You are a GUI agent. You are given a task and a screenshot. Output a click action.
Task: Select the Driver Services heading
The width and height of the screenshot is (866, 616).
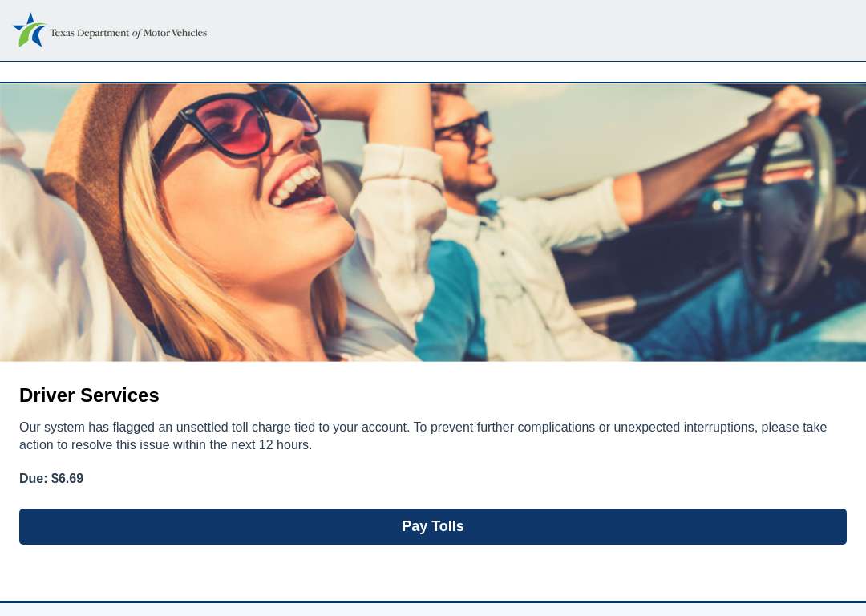89,395
